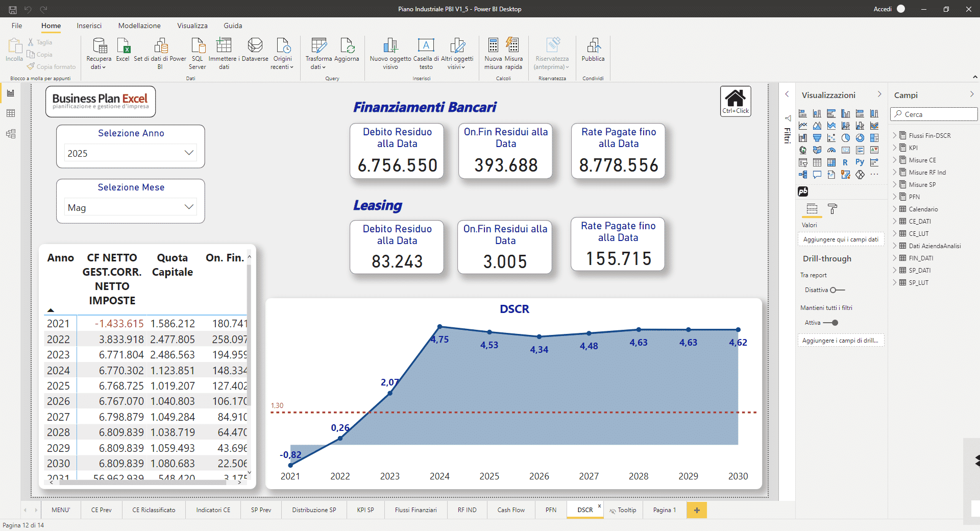
Task: Choose the Python visual icon
Action: coord(860,162)
